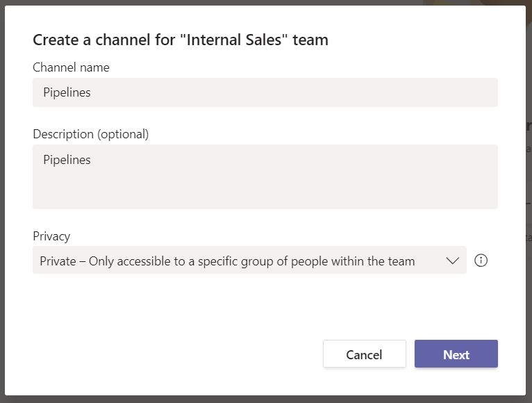Click empty lower area of Description box
Screen dimensions: 532x403
tap(264, 193)
